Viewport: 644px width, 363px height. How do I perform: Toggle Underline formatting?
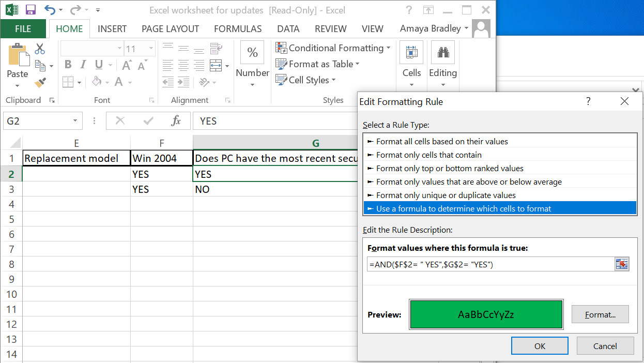pyautogui.click(x=98, y=65)
